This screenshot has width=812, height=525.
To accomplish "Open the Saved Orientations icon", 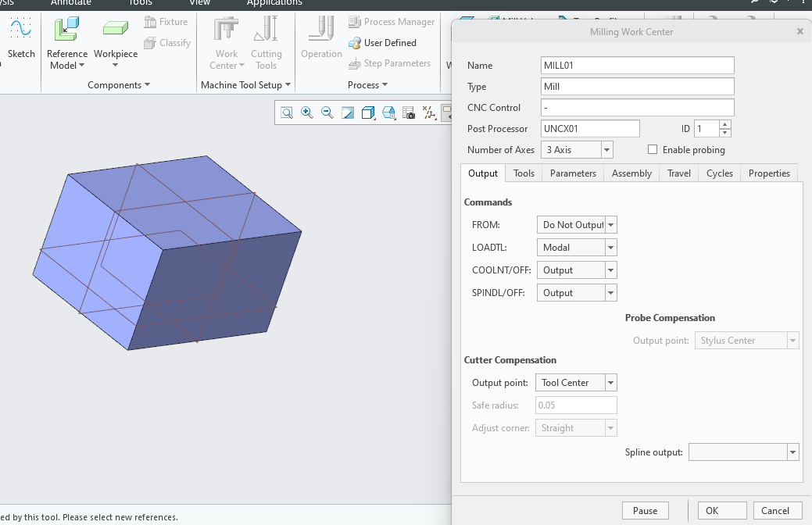I will pyautogui.click(x=388, y=112).
